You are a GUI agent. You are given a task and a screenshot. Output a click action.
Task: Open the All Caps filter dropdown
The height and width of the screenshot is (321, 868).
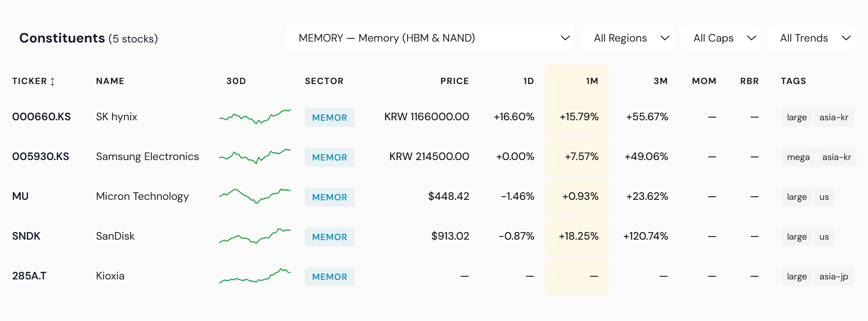pyautogui.click(x=720, y=38)
